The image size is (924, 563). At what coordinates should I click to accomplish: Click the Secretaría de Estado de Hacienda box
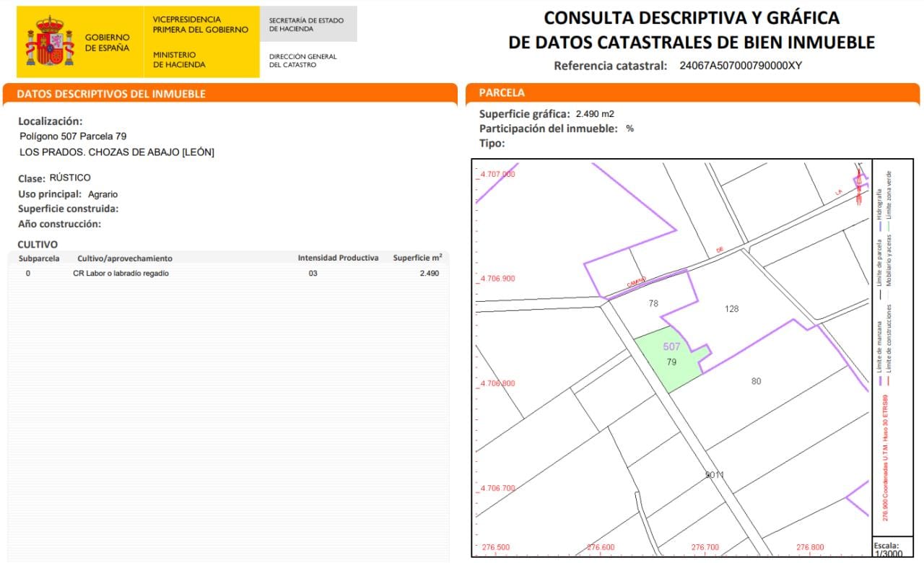tap(308, 25)
